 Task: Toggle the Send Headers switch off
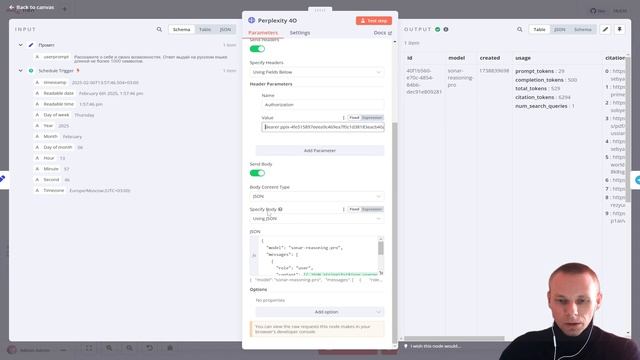tap(257, 49)
